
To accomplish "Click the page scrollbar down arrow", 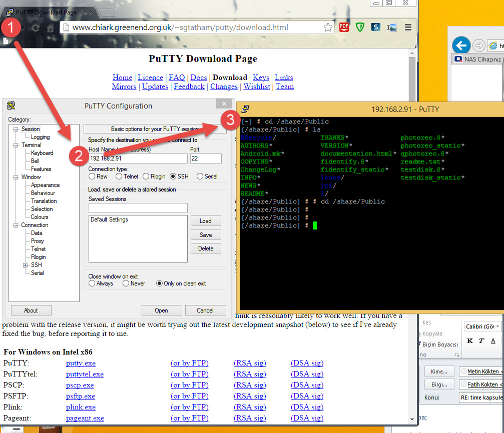I will click(x=412, y=419).
